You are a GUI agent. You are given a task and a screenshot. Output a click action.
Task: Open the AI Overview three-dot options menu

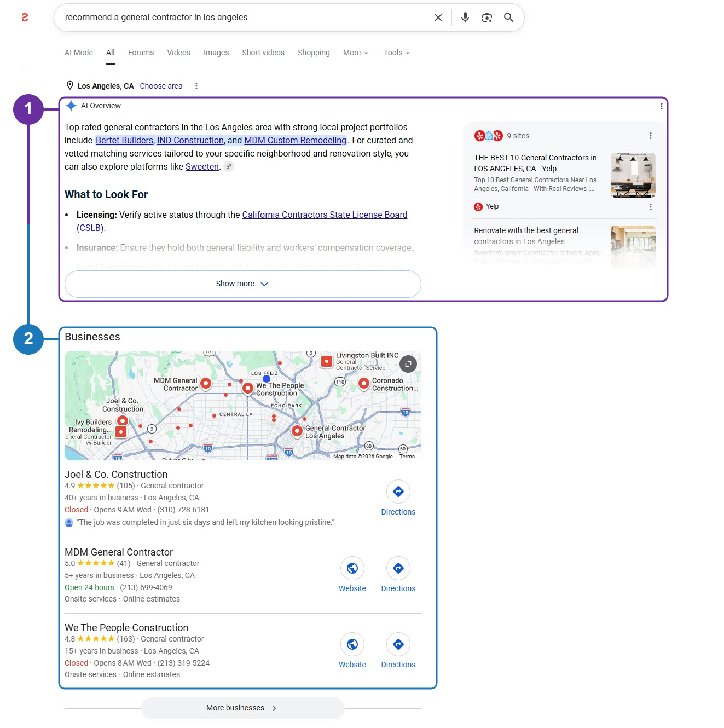pyautogui.click(x=662, y=106)
